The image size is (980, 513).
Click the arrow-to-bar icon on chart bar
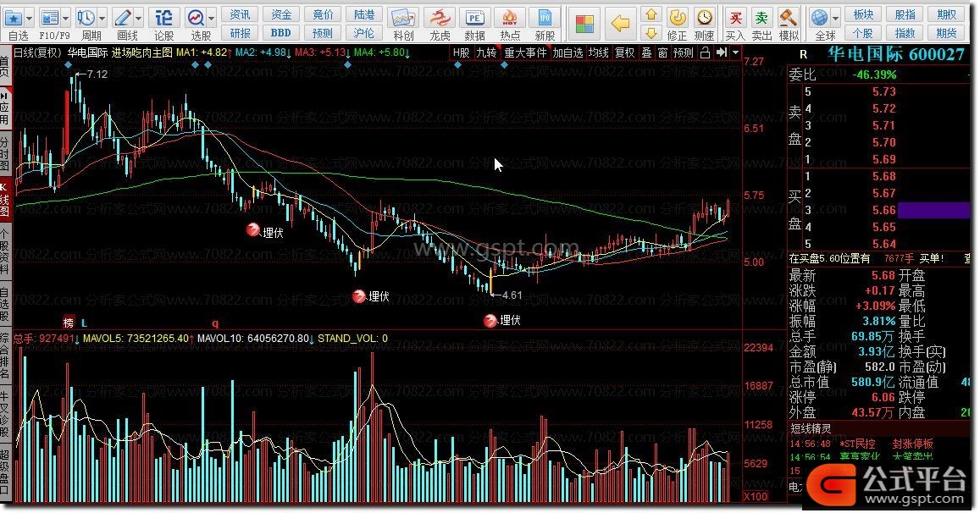722,52
